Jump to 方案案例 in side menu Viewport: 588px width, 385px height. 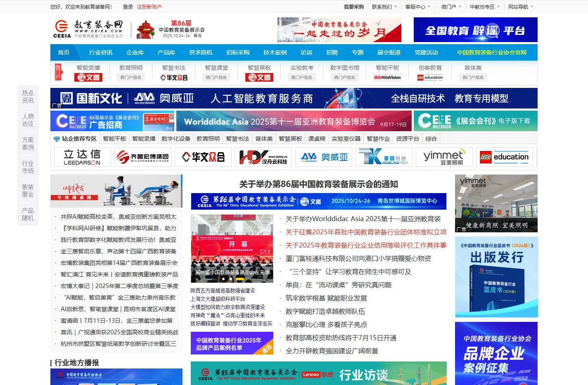click(x=28, y=144)
